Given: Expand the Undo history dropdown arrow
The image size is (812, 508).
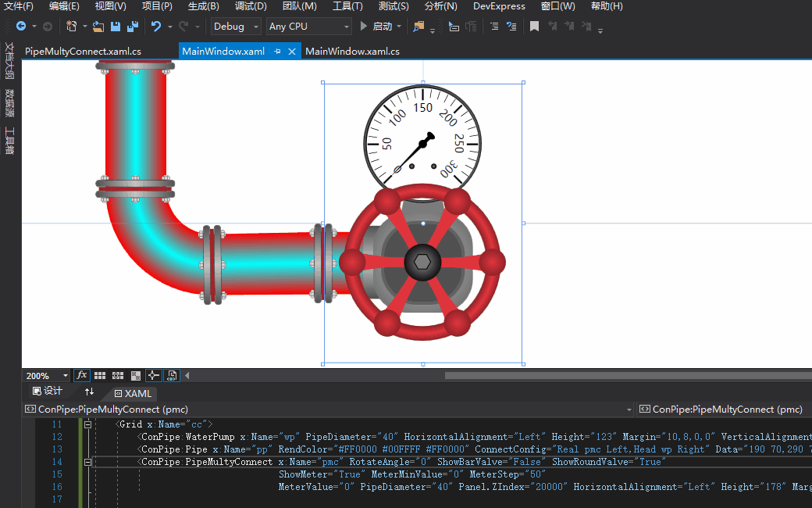Looking at the screenshot, I should 169,27.
